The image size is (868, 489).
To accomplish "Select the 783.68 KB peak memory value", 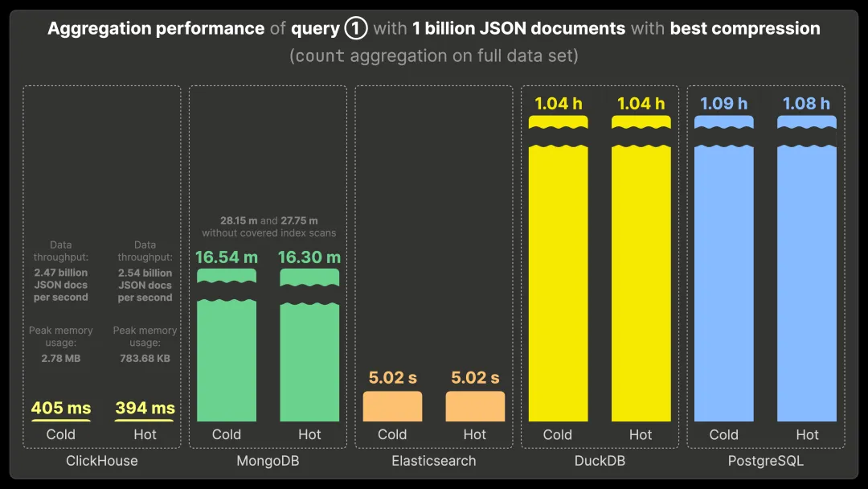I will click(x=145, y=358).
